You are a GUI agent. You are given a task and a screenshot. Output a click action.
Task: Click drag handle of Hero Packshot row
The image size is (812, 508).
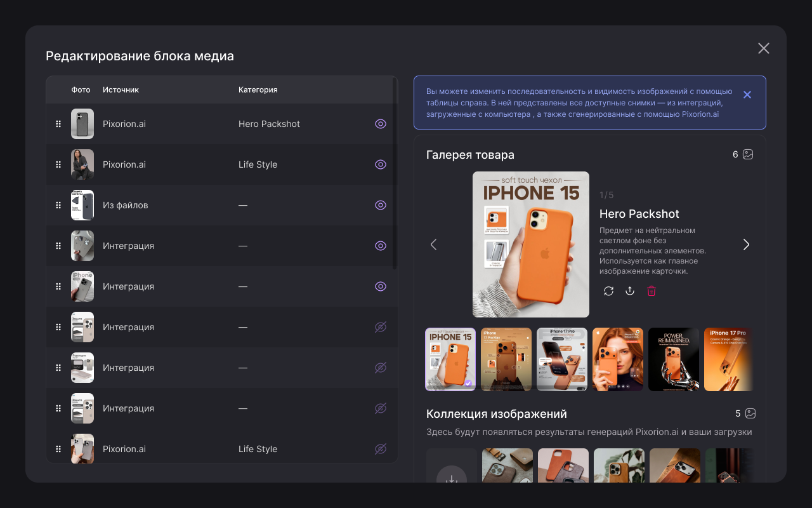[58, 124]
